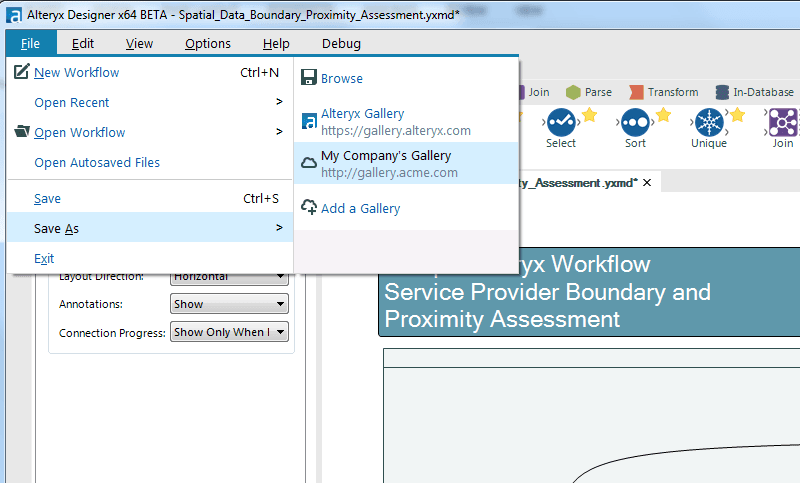Open the Debug menu
This screenshot has width=800, height=483.
click(x=341, y=43)
